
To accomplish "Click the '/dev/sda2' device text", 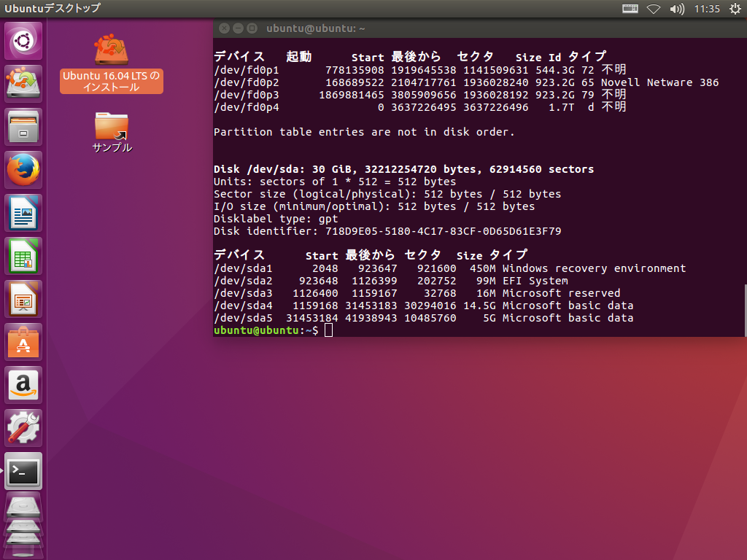I will [x=243, y=281].
